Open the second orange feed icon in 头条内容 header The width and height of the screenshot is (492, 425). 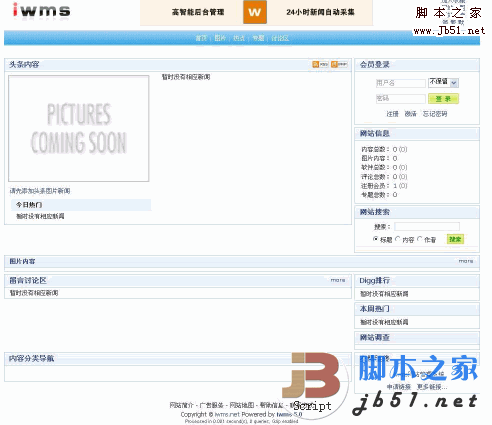339,64
